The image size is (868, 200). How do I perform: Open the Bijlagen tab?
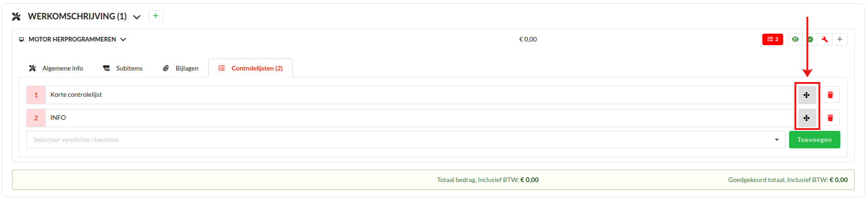(x=181, y=68)
